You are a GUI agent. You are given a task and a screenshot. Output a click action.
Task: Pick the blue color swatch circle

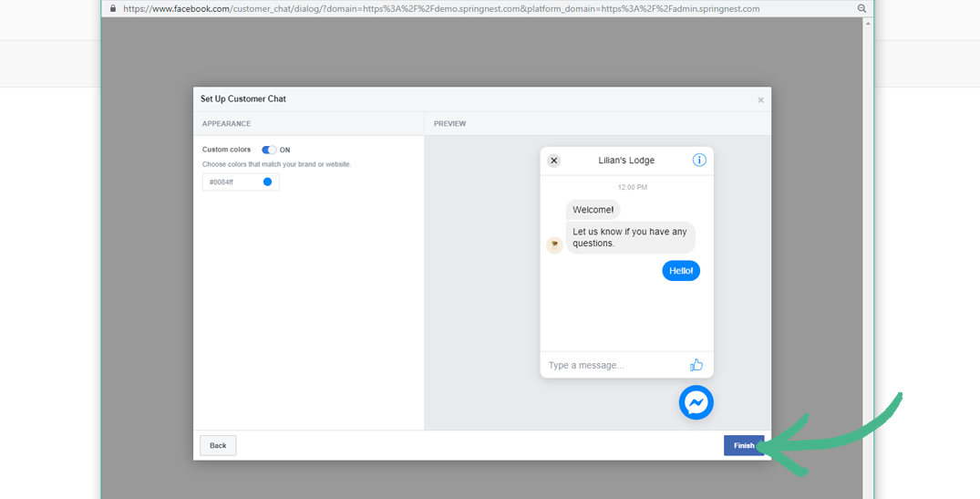(267, 182)
